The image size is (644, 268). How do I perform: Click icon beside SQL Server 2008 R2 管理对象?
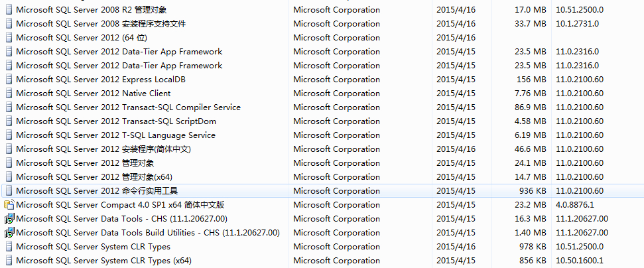[x=9, y=9]
